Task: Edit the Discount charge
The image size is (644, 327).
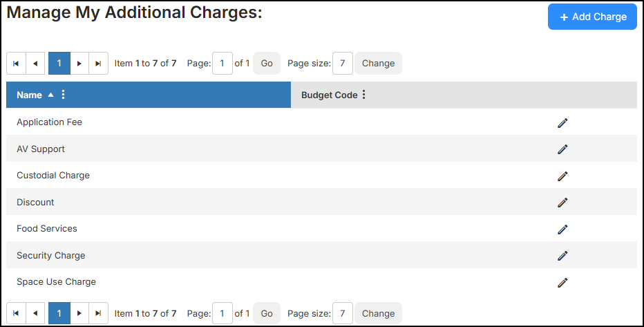Action: point(562,203)
